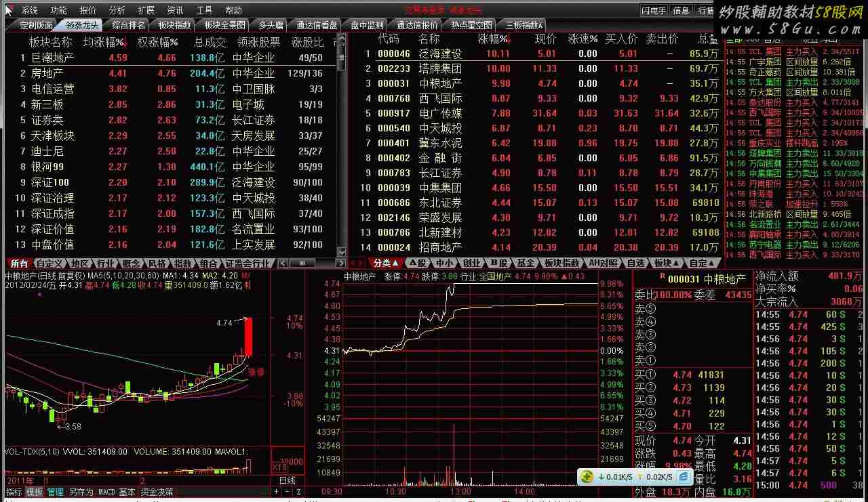
Task: Sort sector list by 权涨幅% column
Action: tap(157, 41)
